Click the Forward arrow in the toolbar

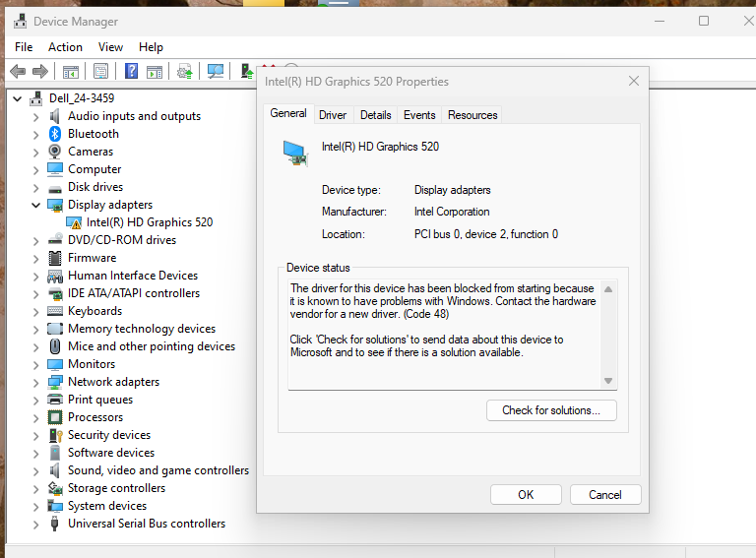[40, 71]
